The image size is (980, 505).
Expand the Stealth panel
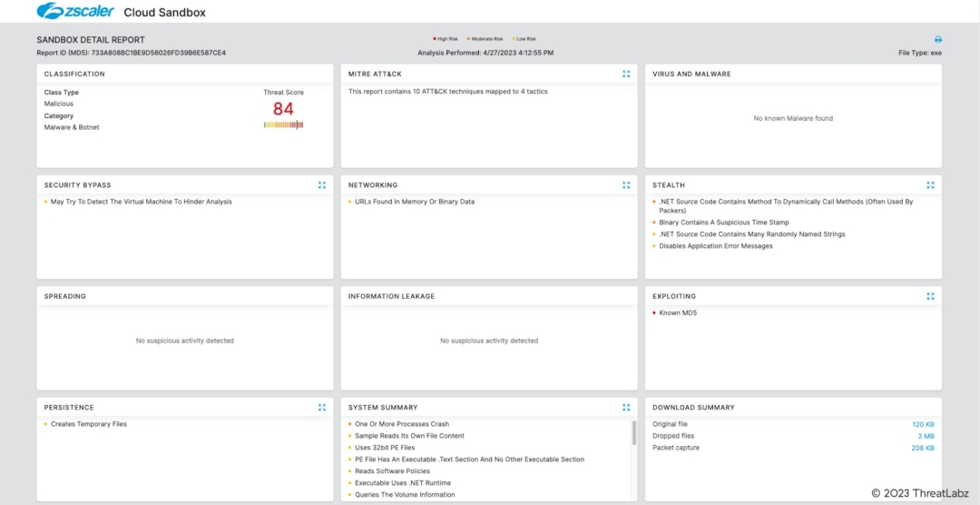click(930, 185)
